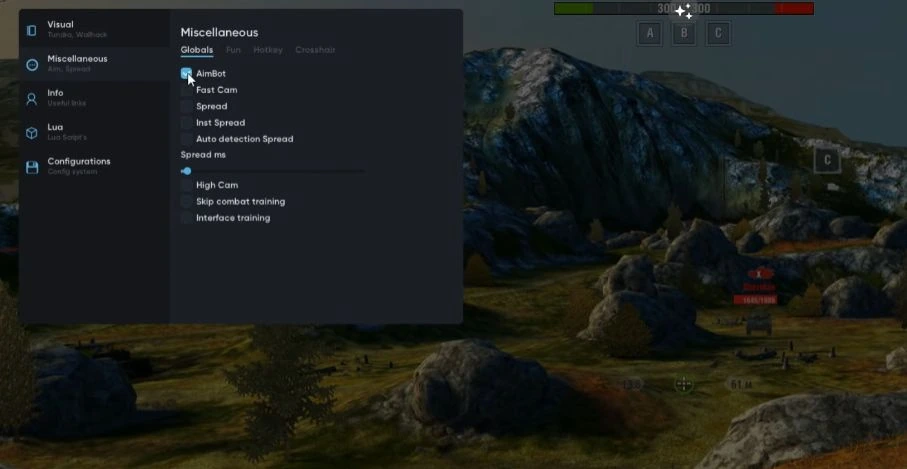This screenshot has width=907, height=469.
Task: Uncheck the AimBot checkbox
Action: click(x=186, y=73)
